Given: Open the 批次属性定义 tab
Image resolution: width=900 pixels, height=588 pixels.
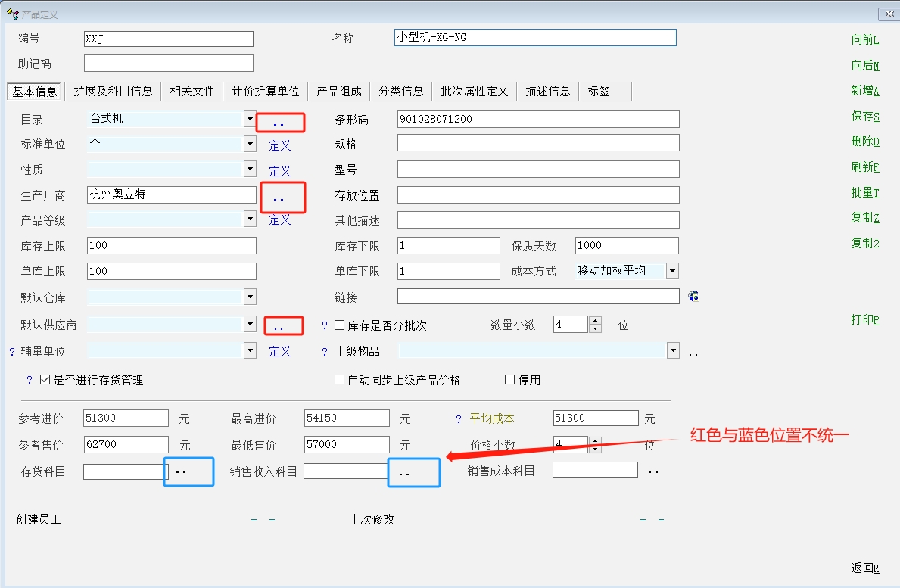Looking at the screenshot, I should pyautogui.click(x=474, y=92).
